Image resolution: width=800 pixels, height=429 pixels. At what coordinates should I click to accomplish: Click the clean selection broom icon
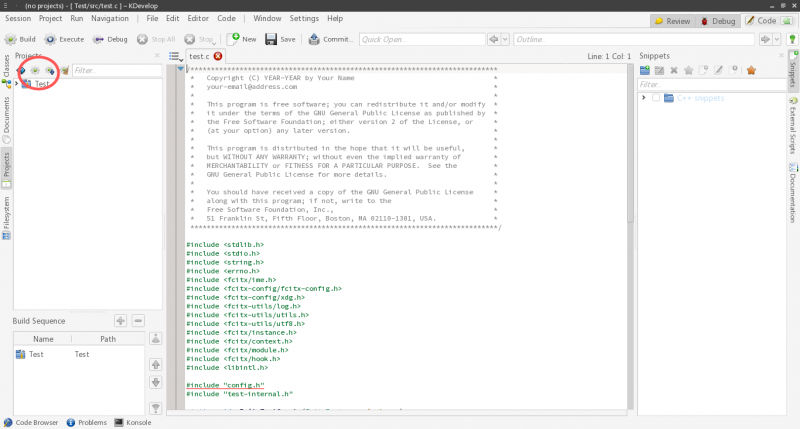tap(65, 70)
